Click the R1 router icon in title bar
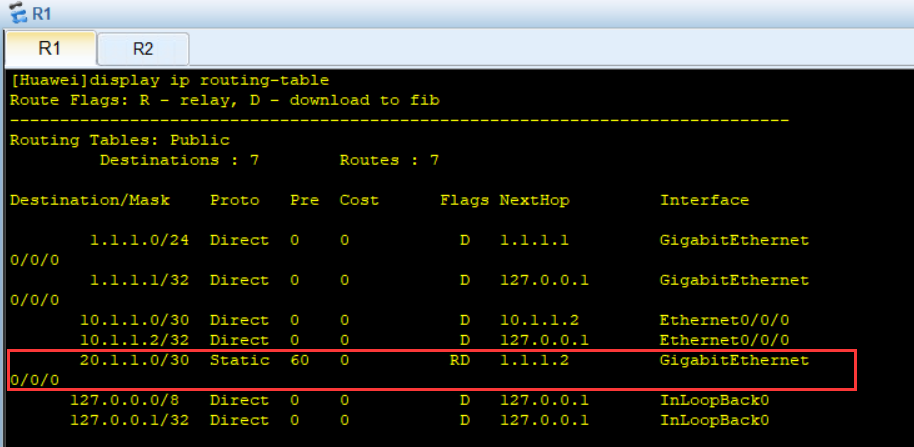The image size is (914, 447). (19, 13)
